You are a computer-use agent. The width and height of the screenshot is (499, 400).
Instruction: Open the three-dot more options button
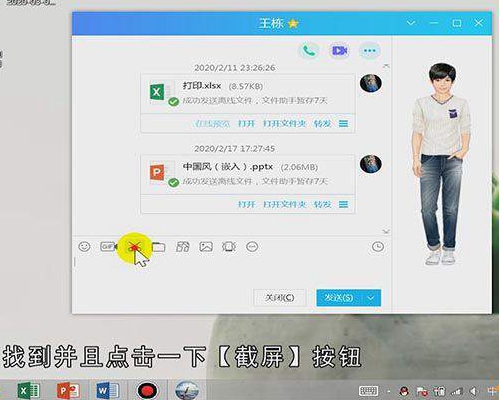click(x=369, y=51)
